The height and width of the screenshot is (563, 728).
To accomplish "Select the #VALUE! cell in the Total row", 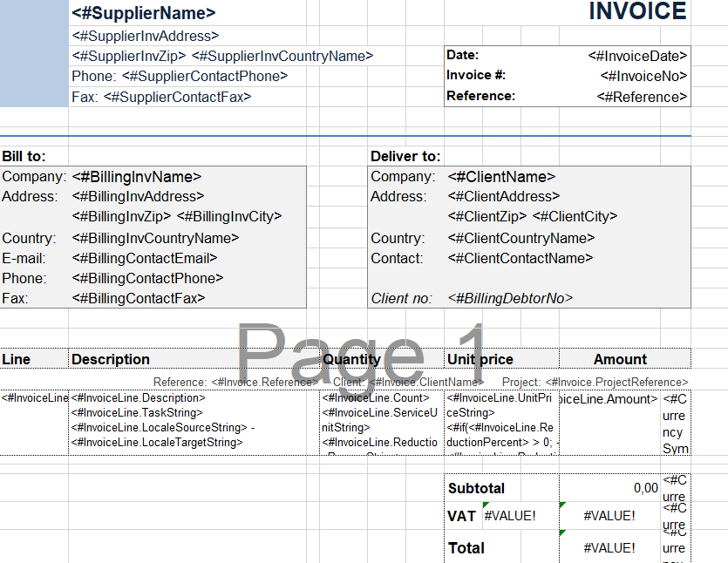I will pyautogui.click(x=609, y=548).
